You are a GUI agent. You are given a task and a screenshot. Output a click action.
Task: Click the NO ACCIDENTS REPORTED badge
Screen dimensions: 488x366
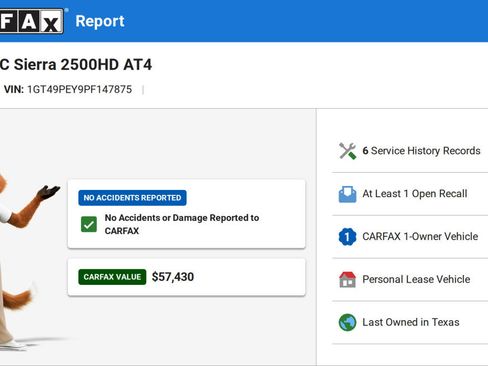132,198
